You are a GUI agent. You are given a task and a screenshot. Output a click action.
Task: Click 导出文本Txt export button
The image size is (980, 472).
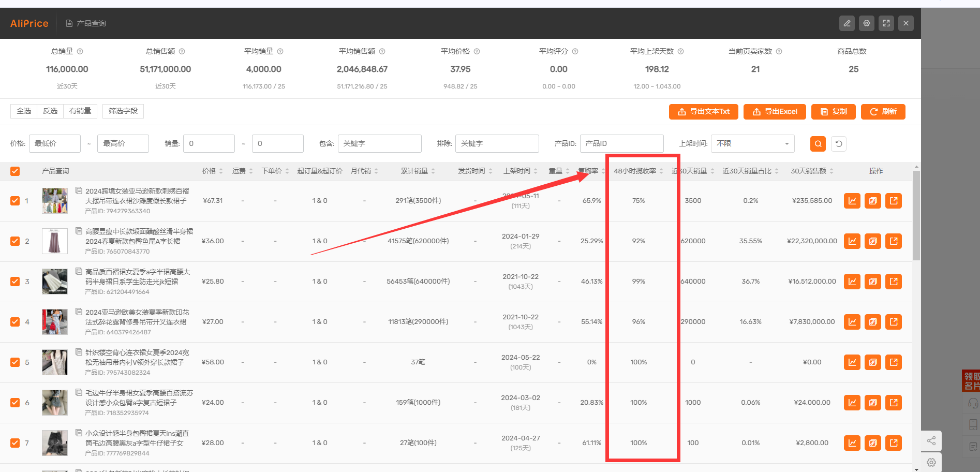pyautogui.click(x=704, y=112)
